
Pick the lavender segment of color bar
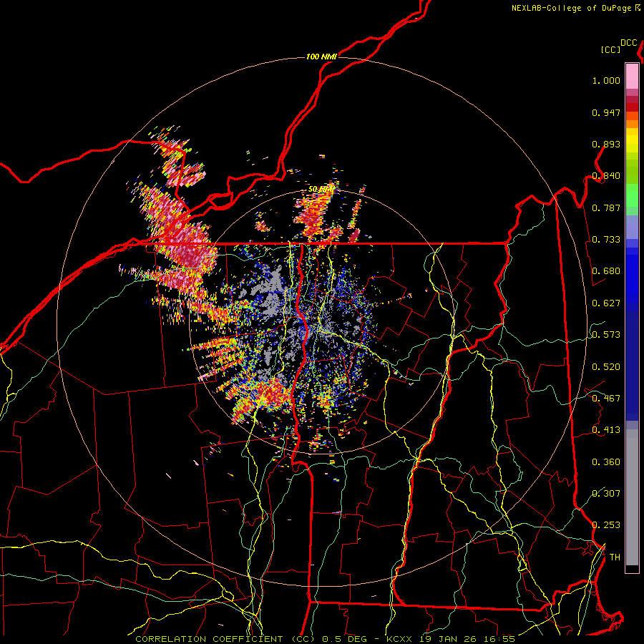[632, 227]
